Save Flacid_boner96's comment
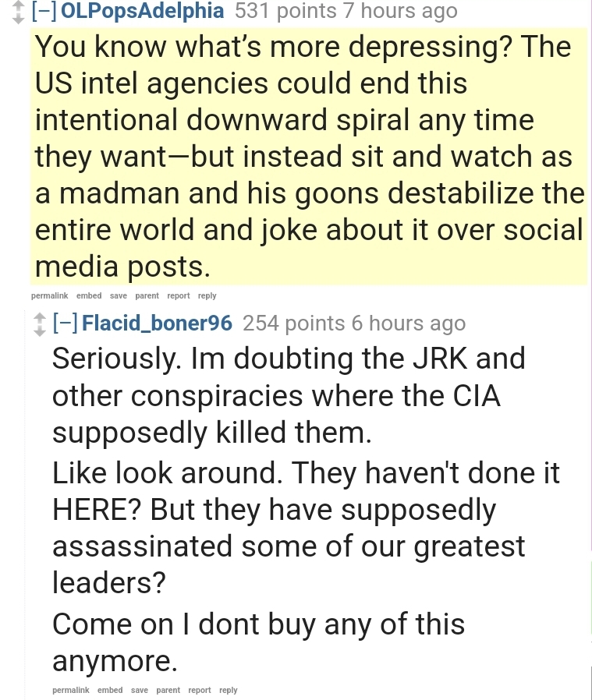Screen dimensions: 592x700 tap(140, 690)
